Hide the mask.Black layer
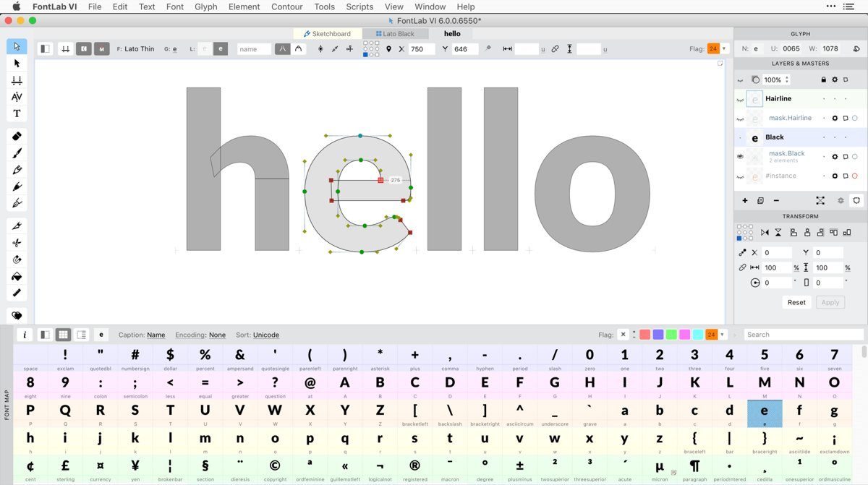This screenshot has height=485, width=868. coord(740,156)
